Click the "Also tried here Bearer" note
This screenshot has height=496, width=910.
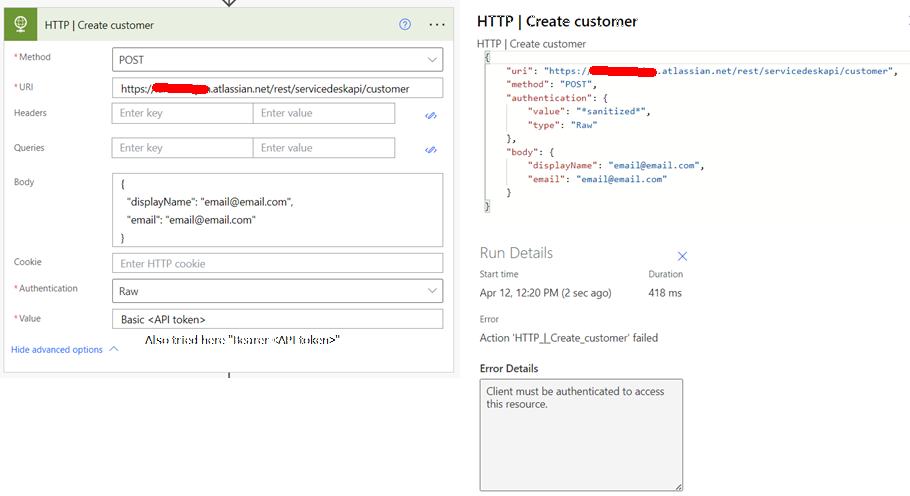(242, 340)
